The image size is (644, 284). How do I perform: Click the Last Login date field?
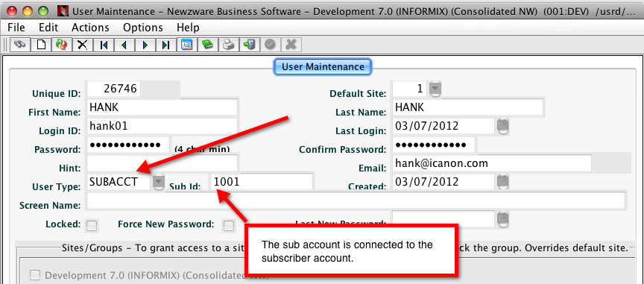click(444, 126)
